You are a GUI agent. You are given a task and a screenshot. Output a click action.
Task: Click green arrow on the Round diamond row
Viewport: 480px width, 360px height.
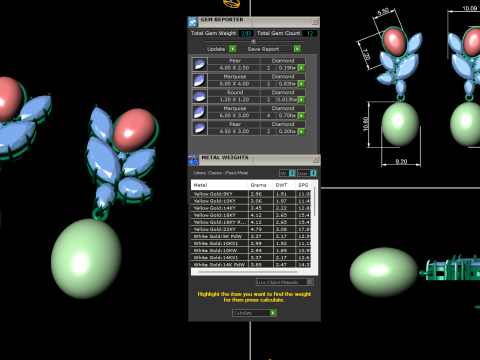pos(301,100)
